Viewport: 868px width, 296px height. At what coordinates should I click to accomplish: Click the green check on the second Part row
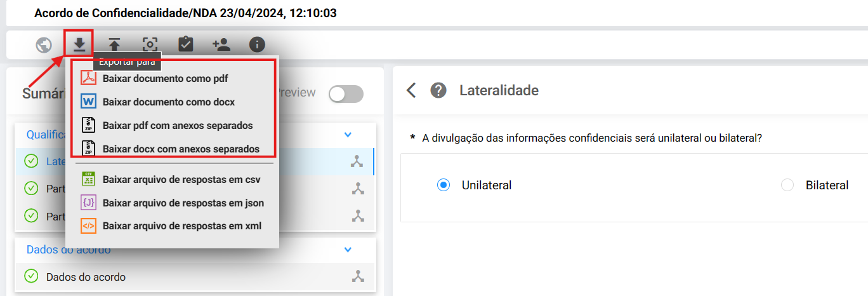point(31,216)
